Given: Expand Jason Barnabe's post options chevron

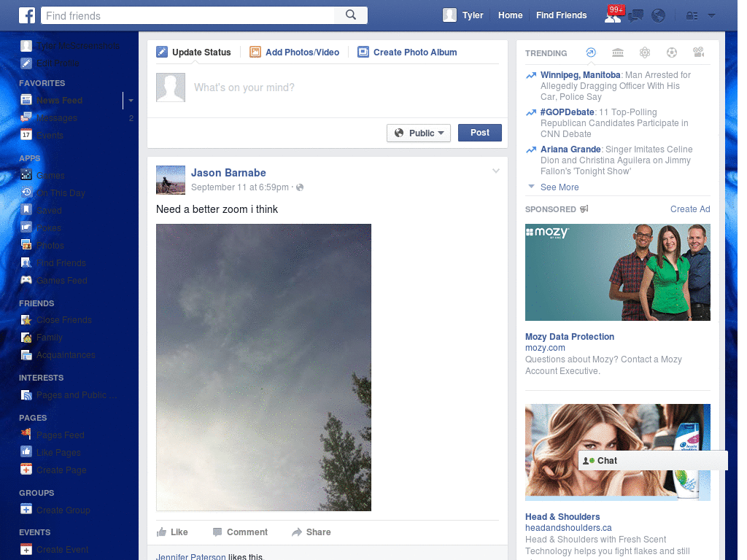Looking at the screenshot, I should pyautogui.click(x=496, y=170).
